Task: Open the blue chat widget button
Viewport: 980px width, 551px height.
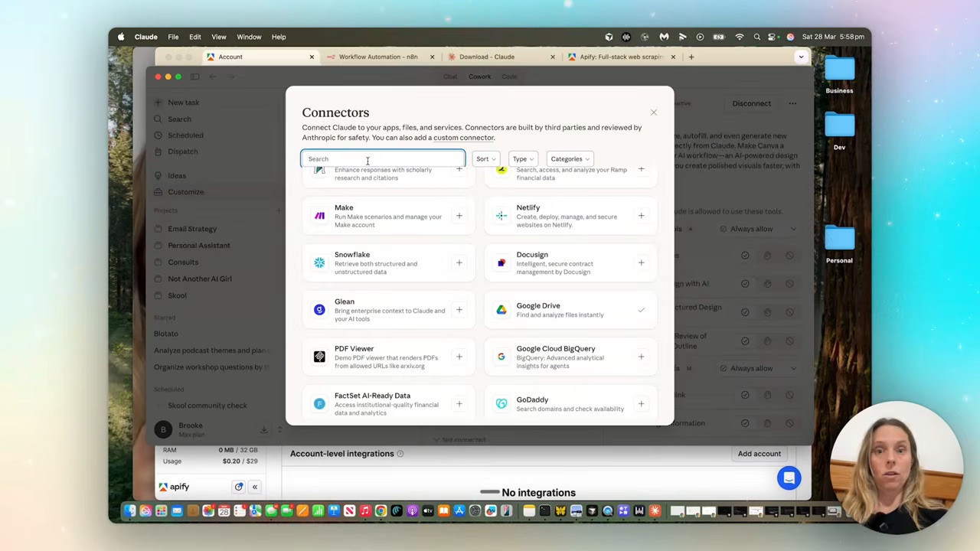Action: tap(789, 478)
